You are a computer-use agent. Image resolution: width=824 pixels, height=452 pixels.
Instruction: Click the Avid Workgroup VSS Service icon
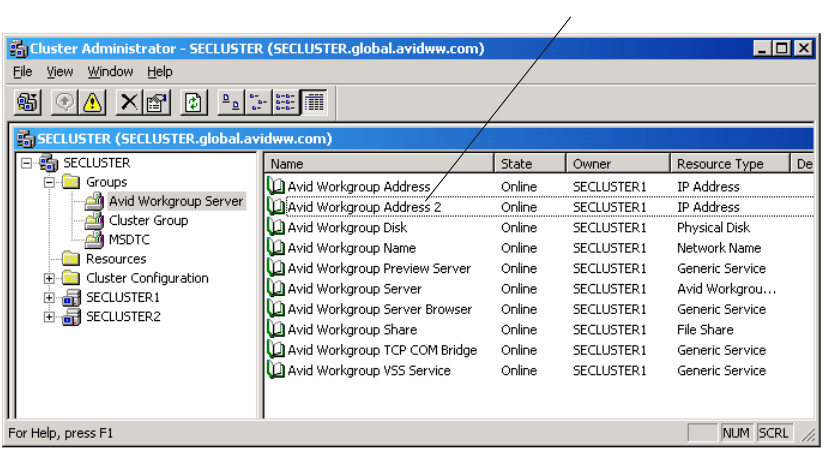pyautogui.click(x=275, y=371)
